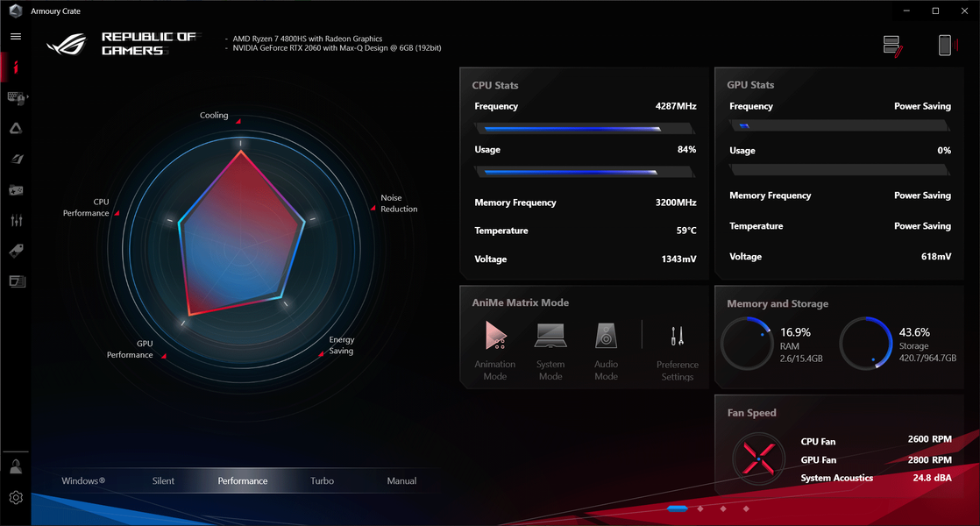Click the fan icon in Fan Speed

click(758, 459)
